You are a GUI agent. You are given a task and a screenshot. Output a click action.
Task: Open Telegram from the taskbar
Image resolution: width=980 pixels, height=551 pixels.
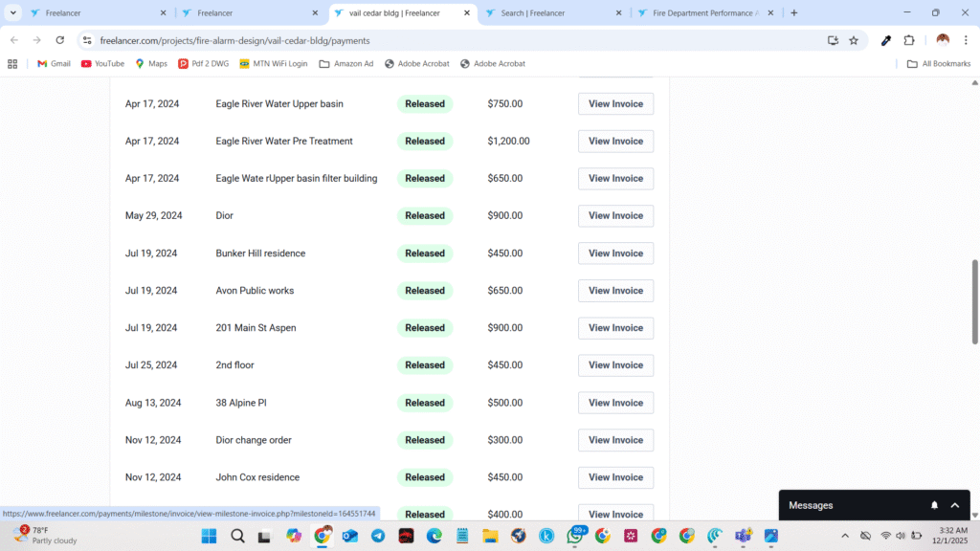(x=378, y=536)
